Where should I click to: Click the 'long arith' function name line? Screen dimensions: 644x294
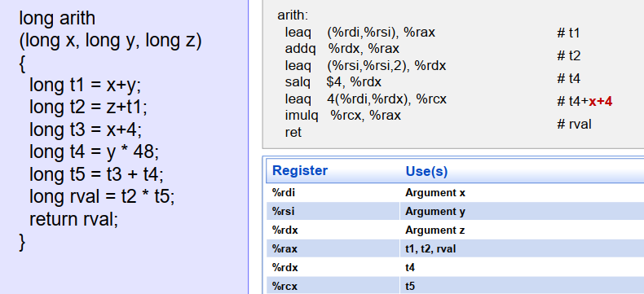[x=57, y=18]
